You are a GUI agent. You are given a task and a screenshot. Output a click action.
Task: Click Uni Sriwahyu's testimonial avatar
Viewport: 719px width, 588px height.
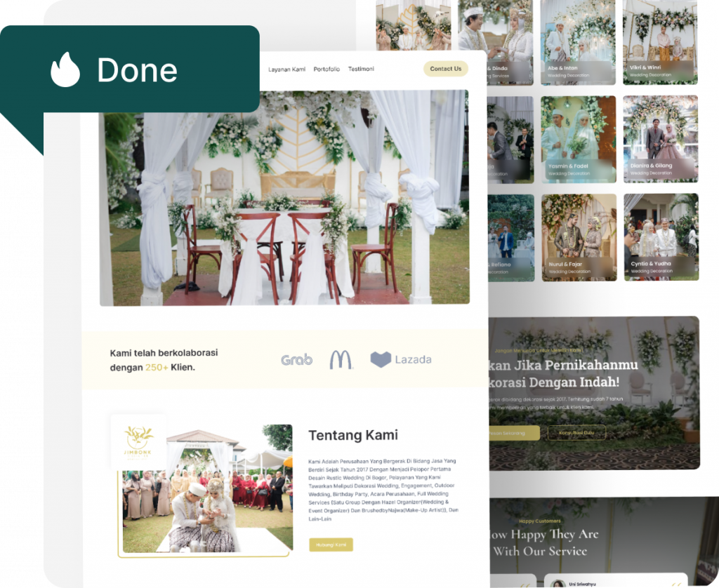[558, 583]
